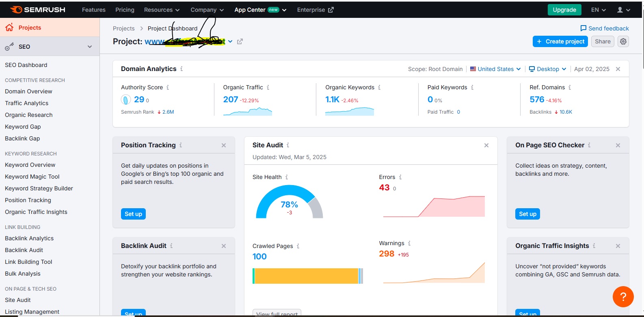Open Link Building Tool in sidebar

tap(28, 262)
